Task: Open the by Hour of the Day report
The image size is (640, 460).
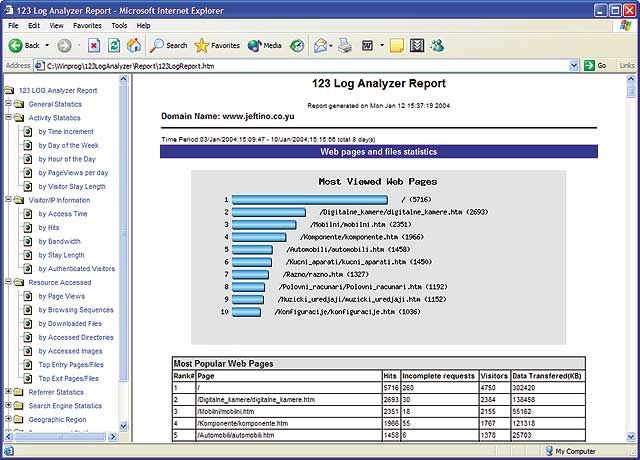Action: pos(67,159)
